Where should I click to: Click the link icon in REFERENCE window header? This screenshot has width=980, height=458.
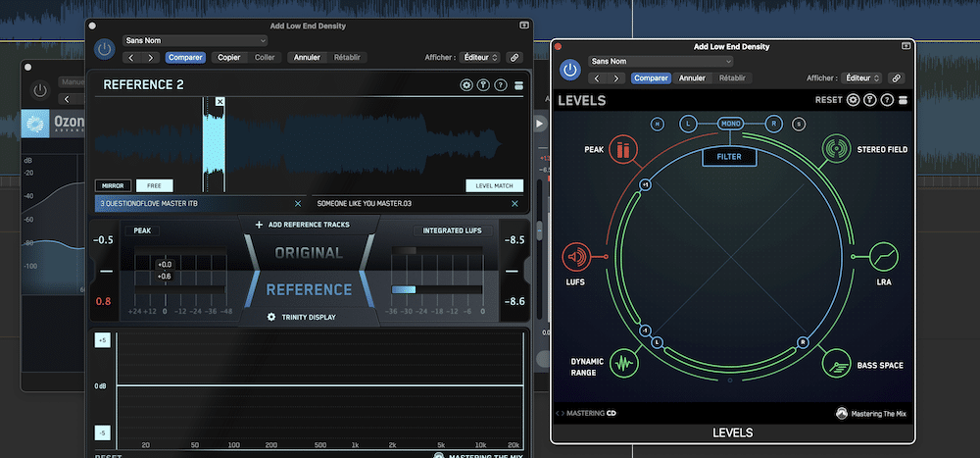[514, 58]
